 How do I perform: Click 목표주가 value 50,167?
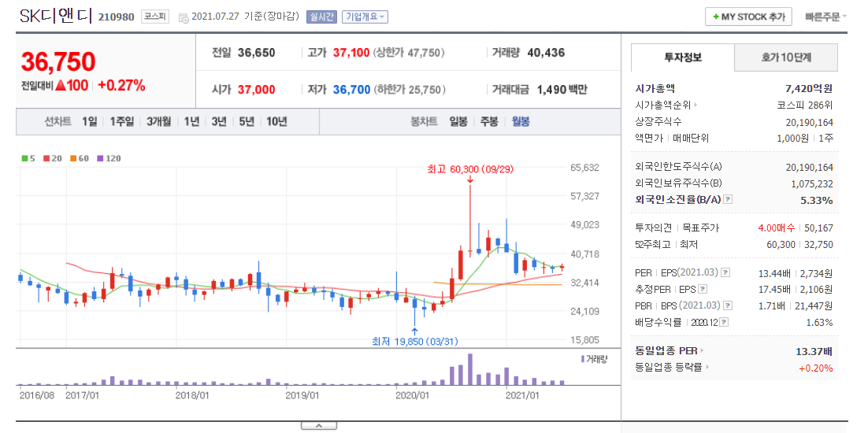tap(818, 228)
